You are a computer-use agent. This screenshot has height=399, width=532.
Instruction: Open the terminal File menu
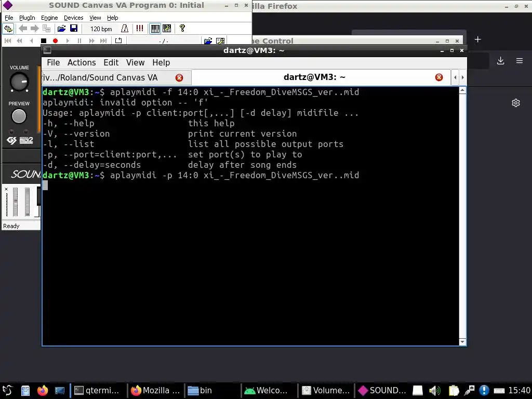click(x=54, y=63)
